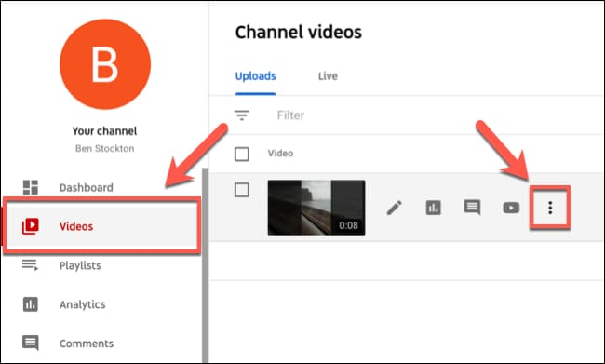605x364 pixels.
Task: Click the Filter text input field
Action: click(x=436, y=115)
